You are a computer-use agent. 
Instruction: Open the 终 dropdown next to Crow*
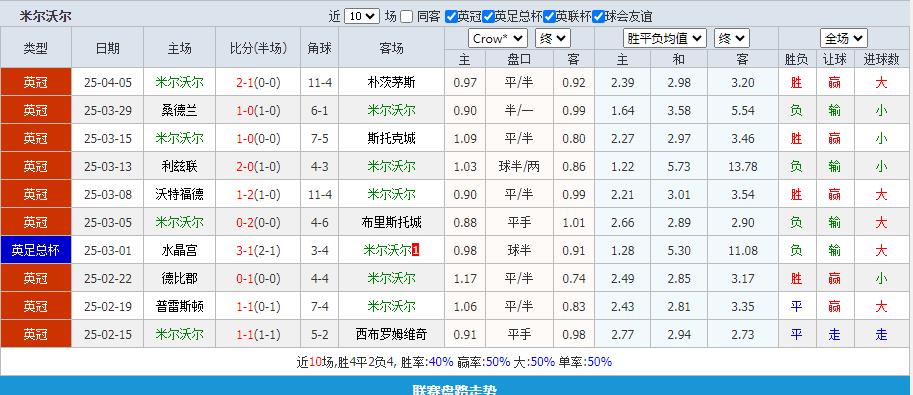coord(553,38)
